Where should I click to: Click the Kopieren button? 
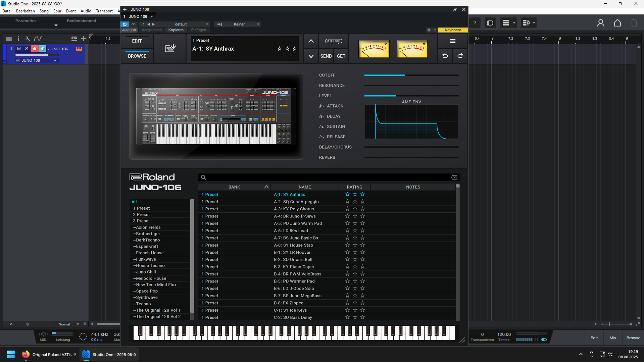pyautogui.click(x=176, y=30)
